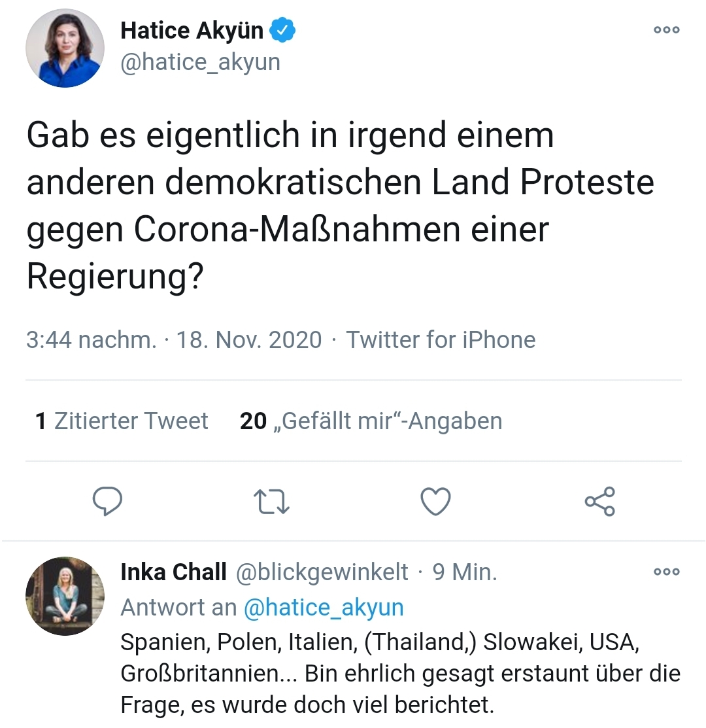Like the tweet with the heart icon
Viewport: 706px width, 728px height.
point(435,502)
